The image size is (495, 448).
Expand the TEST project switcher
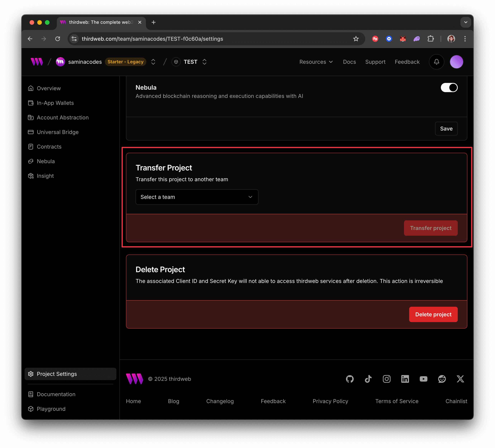(x=204, y=62)
